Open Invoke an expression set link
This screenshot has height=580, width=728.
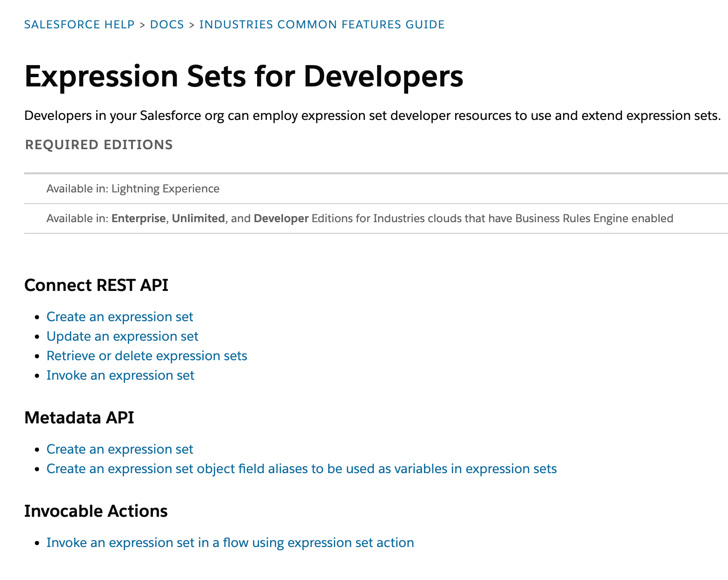[120, 375]
